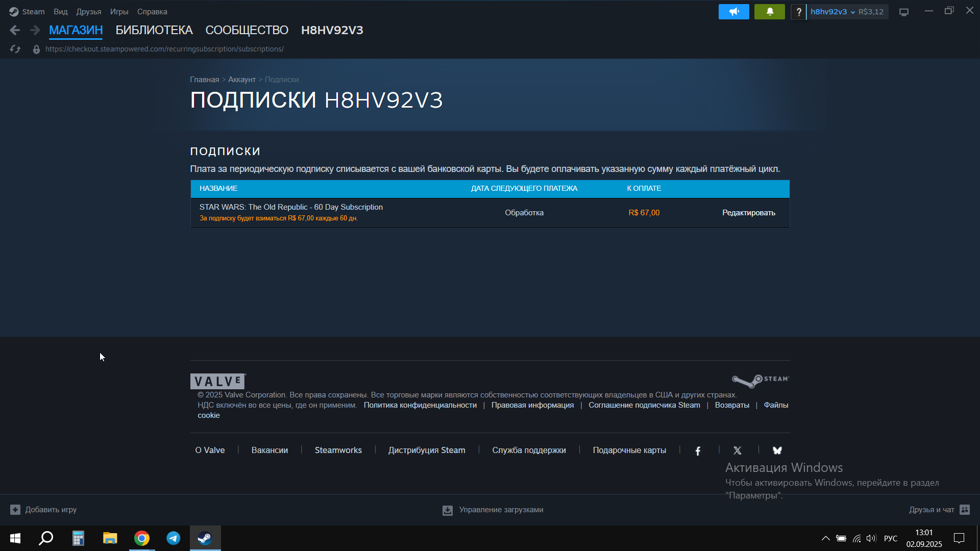The height and width of the screenshot is (551, 980).
Task: Click the Steam logo in footer
Action: pyautogui.click(x=761, y=381)
